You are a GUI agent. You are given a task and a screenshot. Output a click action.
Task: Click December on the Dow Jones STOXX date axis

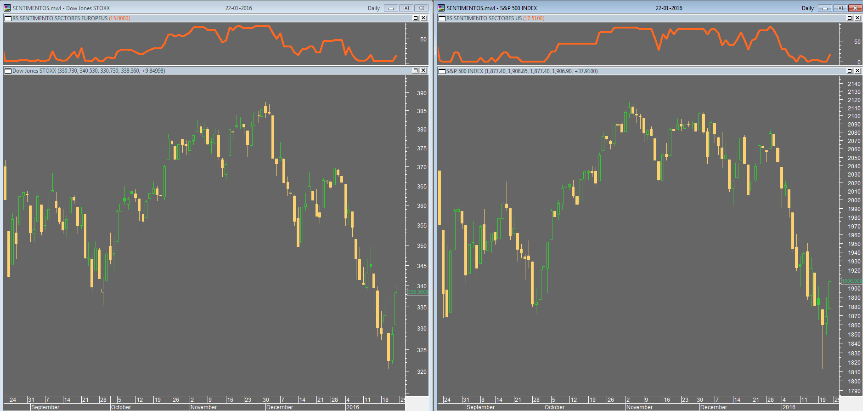pos(280,407)
